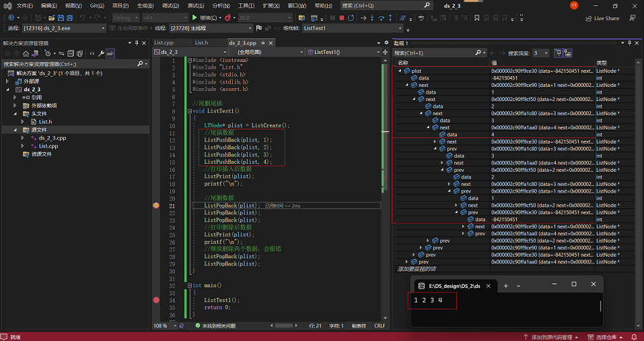Click the notifications bell in status bar
Screen dimensions: 644x341
point(634,337)
